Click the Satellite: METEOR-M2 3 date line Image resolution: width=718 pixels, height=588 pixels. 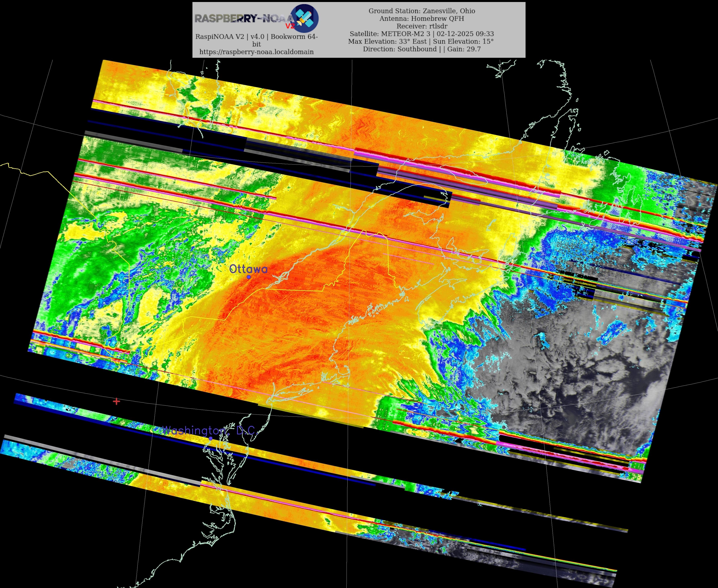click(422, 34)
